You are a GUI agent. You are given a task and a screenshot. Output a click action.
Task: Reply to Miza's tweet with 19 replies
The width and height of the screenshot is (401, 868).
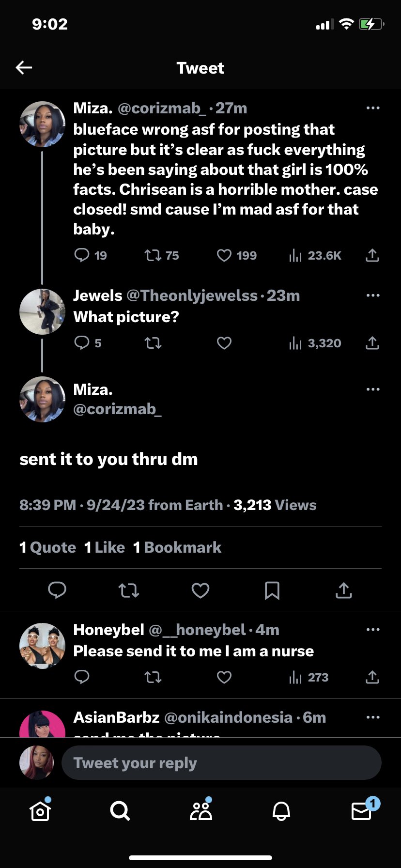82,255
